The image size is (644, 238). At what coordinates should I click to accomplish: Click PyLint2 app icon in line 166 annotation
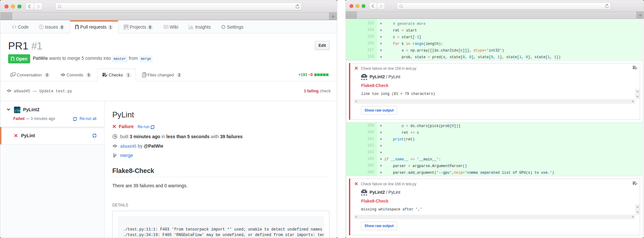pos(364,192)
